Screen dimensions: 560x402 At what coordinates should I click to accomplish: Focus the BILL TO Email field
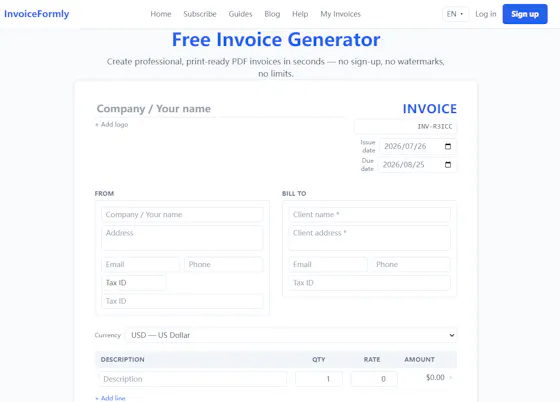pos(328,265)
